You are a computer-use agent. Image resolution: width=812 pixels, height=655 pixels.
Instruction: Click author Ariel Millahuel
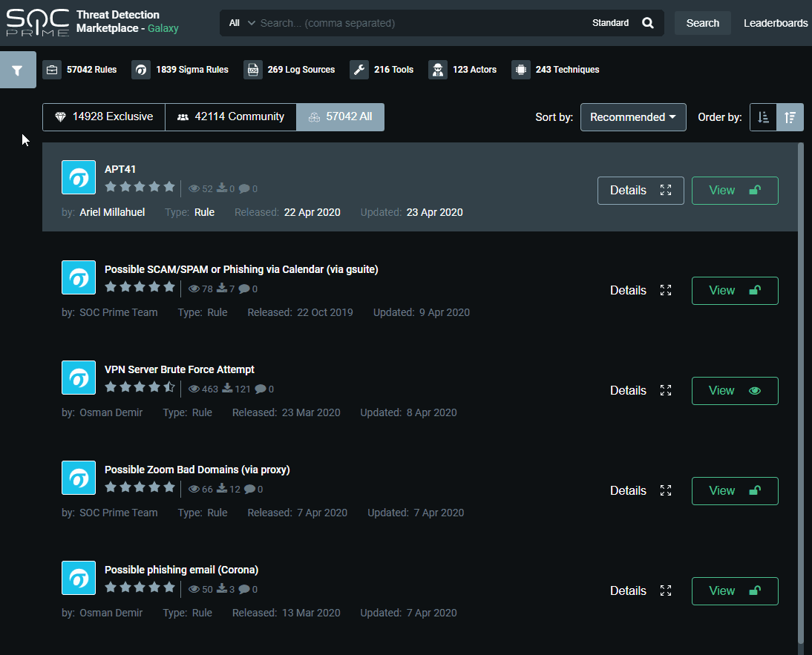(112, 212)
